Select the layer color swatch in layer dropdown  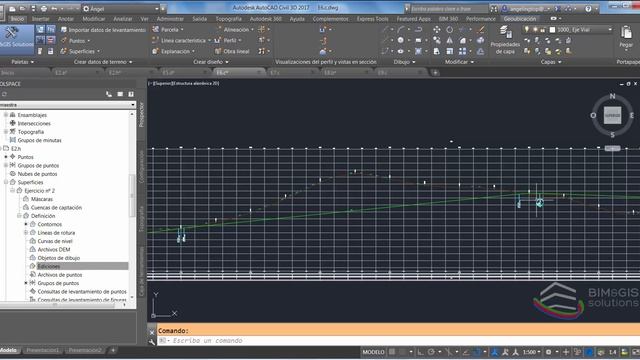552,29
